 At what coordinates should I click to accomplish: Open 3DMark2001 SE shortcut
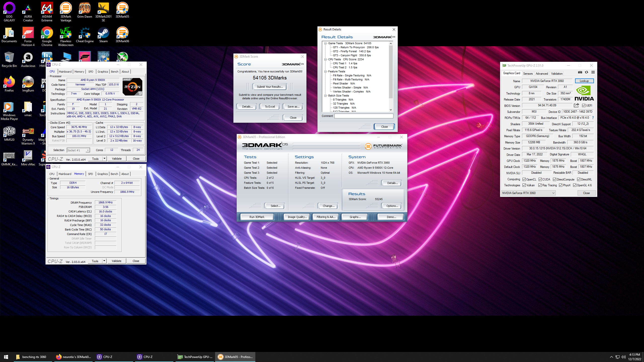(103, 12)
